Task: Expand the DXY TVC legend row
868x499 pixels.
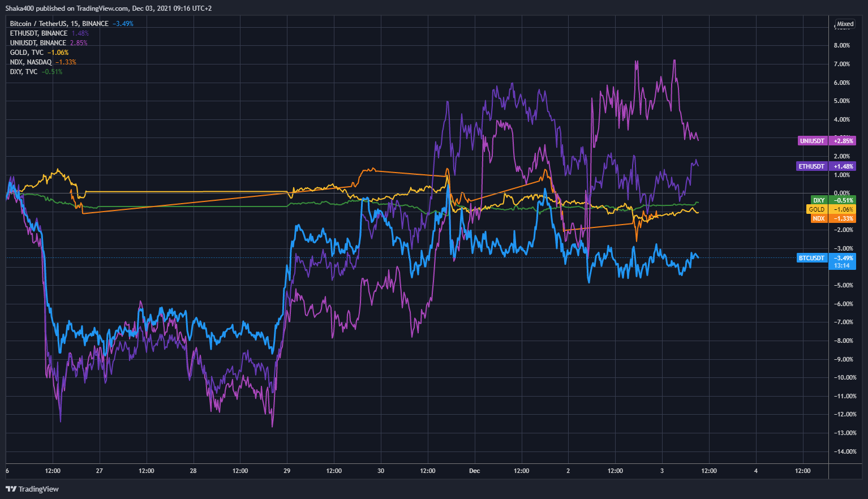Action: tap(23, 71)
